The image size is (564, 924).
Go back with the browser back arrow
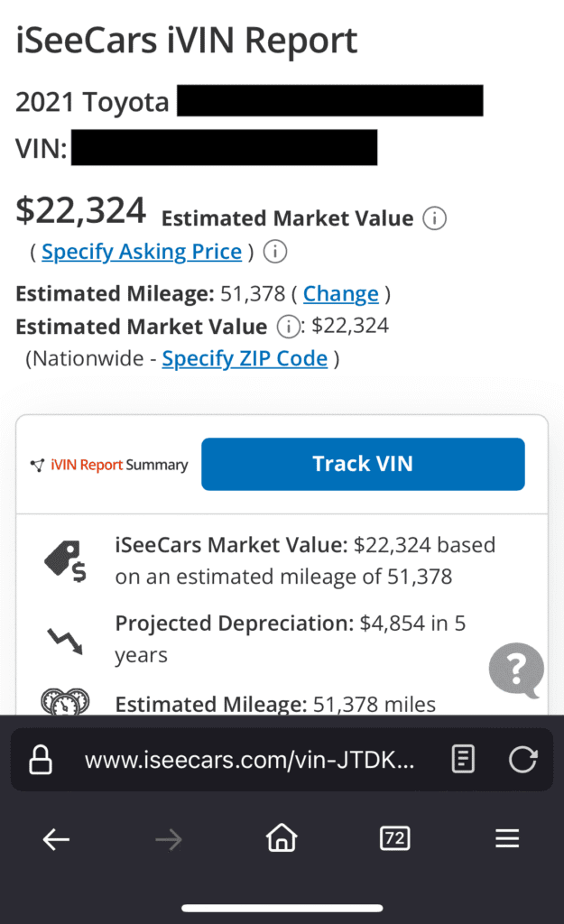coord(57,839)
